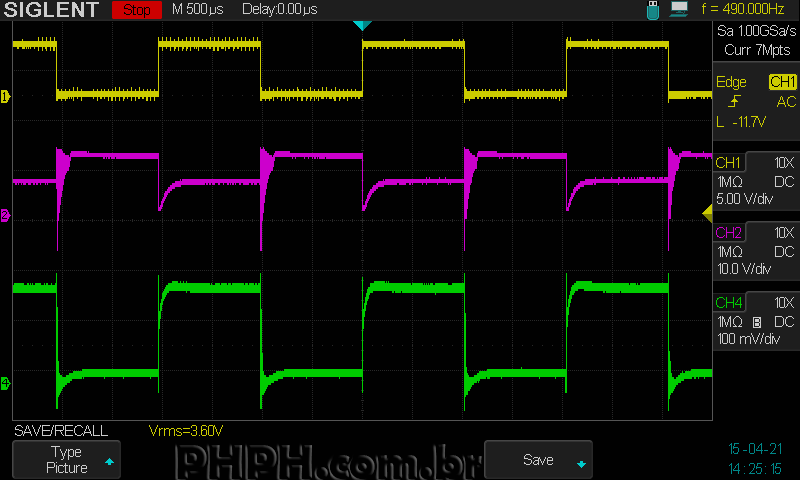800x480 pixels.
Task: Select the yellow CH1 trigger source badge
Action: coord(783,82)
